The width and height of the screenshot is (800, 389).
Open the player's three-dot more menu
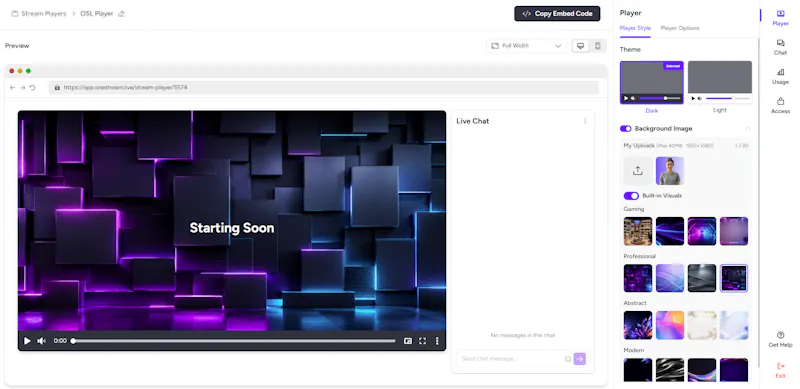coord(437,341)
